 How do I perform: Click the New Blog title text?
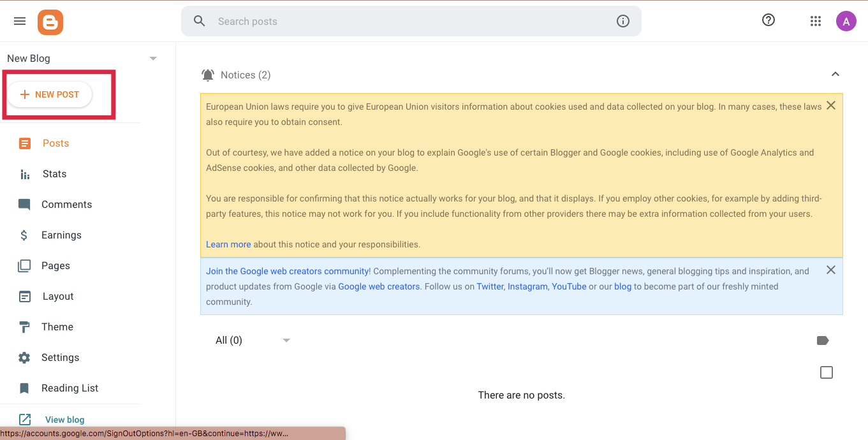click(29, 59)
